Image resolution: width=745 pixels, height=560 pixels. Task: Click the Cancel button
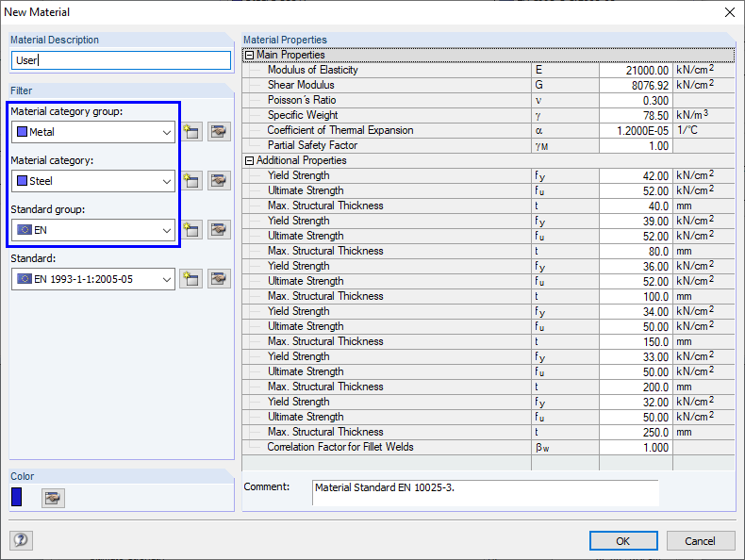[x=701, y=540]
